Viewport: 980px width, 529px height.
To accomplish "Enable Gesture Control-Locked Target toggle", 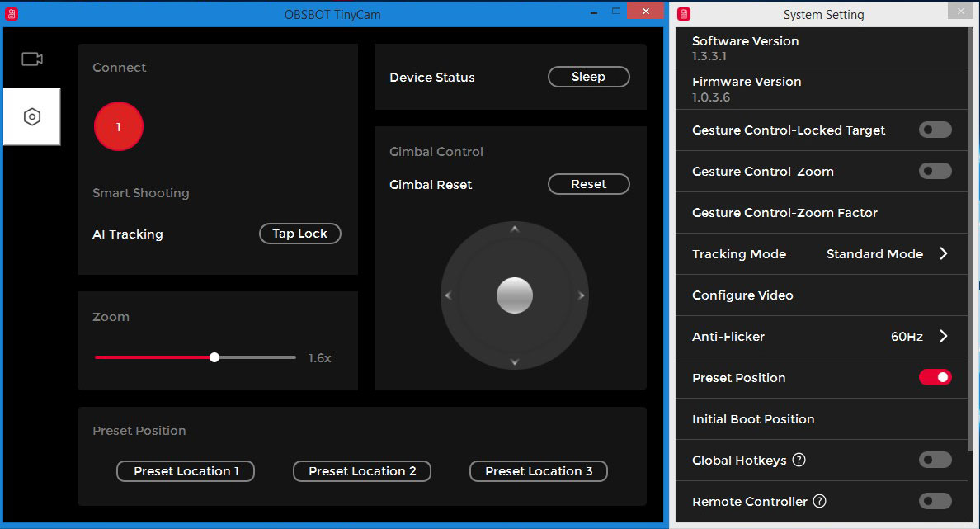I will [x=935, y=130].
